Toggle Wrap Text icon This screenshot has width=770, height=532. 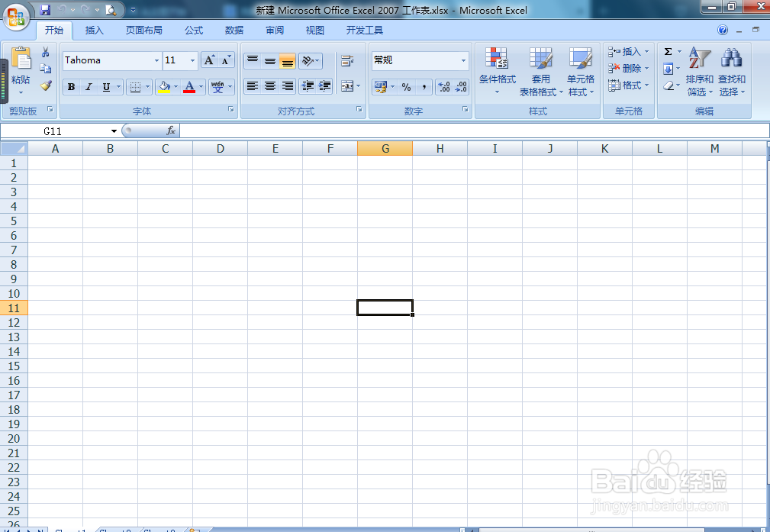[x=347, y=60]
